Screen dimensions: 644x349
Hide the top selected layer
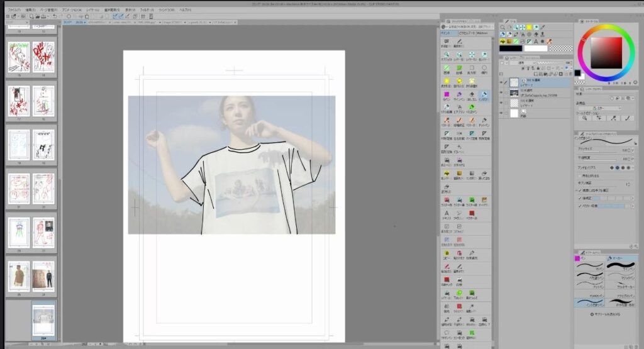[501, 82]
